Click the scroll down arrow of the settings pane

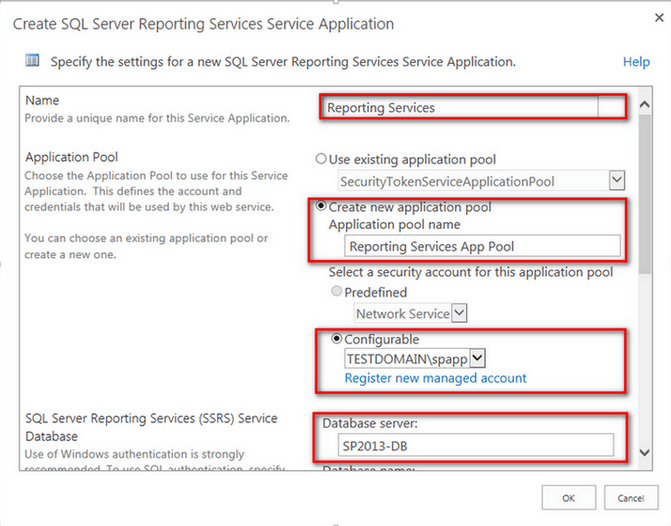pyautogui.click(x=644, y=452)
